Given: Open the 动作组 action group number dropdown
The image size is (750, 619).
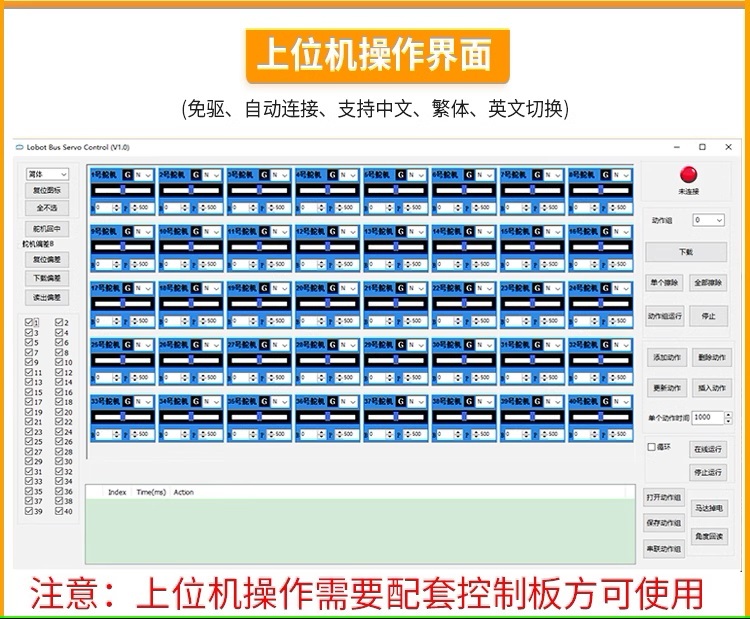Looking at the screenshot, I should coord(708,220).
